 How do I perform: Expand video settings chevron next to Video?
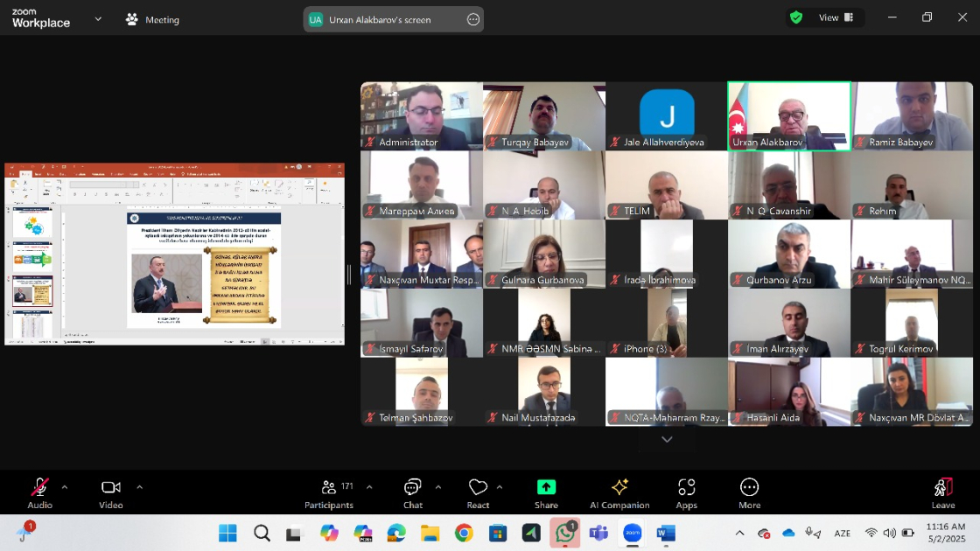pos(139,486)
